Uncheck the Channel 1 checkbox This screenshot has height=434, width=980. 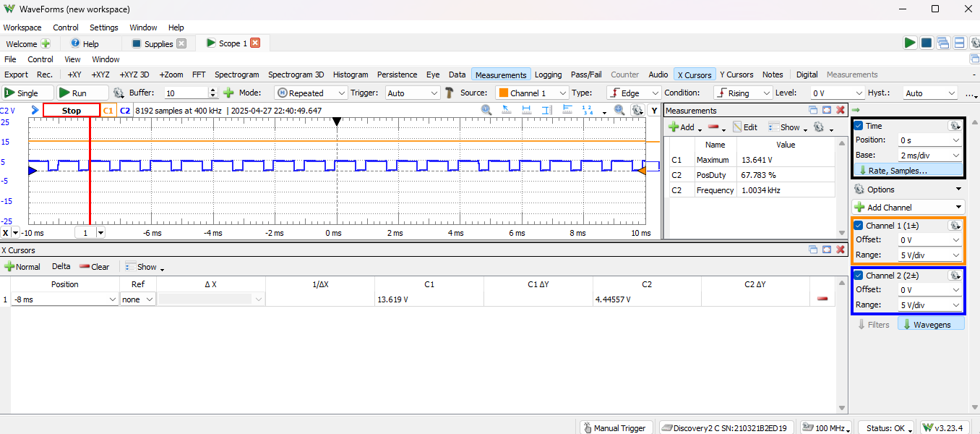pos(859,226)
